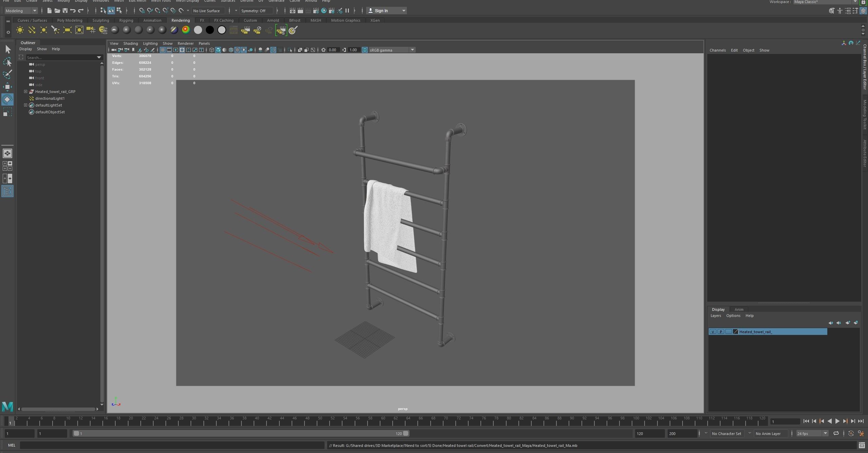The width and height of the screenshot is (868, 453).
Task: Open the Render View window icon
Action: pos(292,11)
